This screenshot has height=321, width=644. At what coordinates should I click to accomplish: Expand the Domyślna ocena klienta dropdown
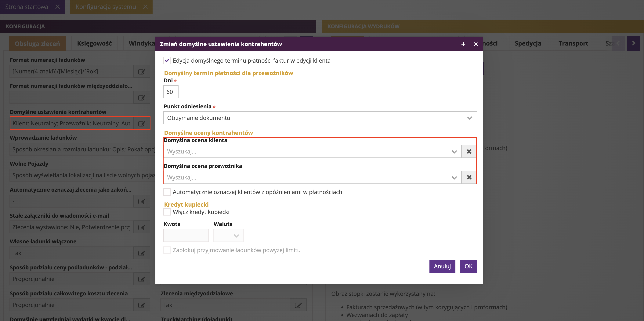(454, 152)
